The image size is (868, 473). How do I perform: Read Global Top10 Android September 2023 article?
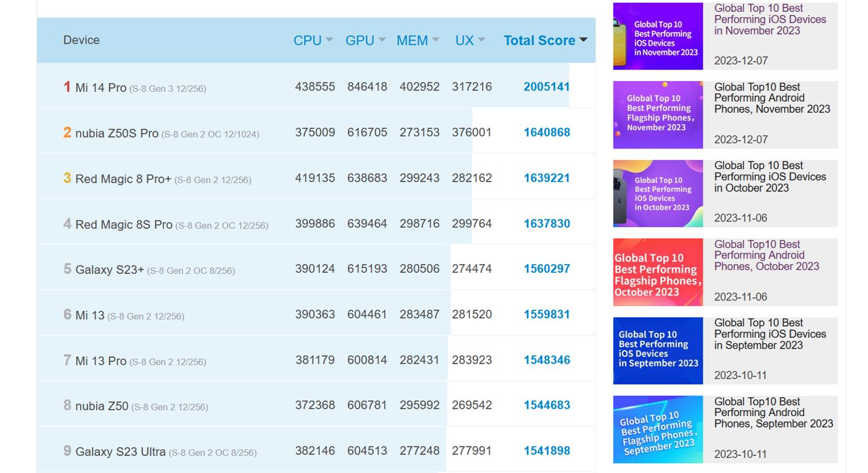click(774, 413)
